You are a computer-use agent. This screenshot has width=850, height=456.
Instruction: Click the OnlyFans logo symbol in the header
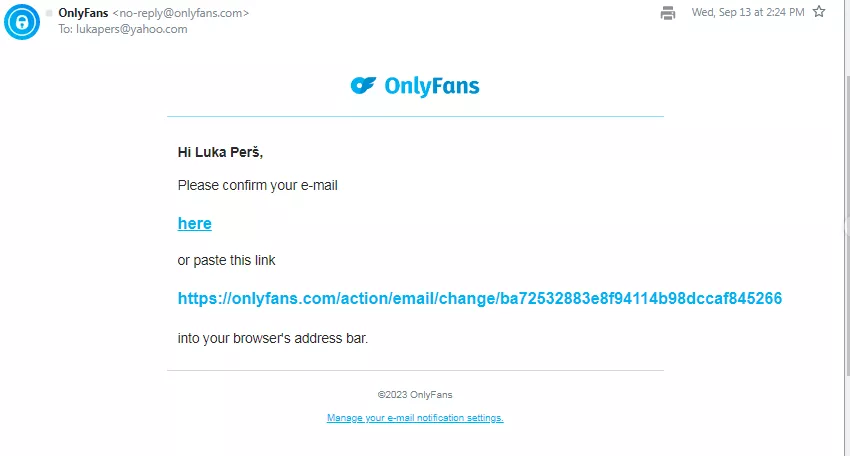pyautogui.click(x=362, y=86)
